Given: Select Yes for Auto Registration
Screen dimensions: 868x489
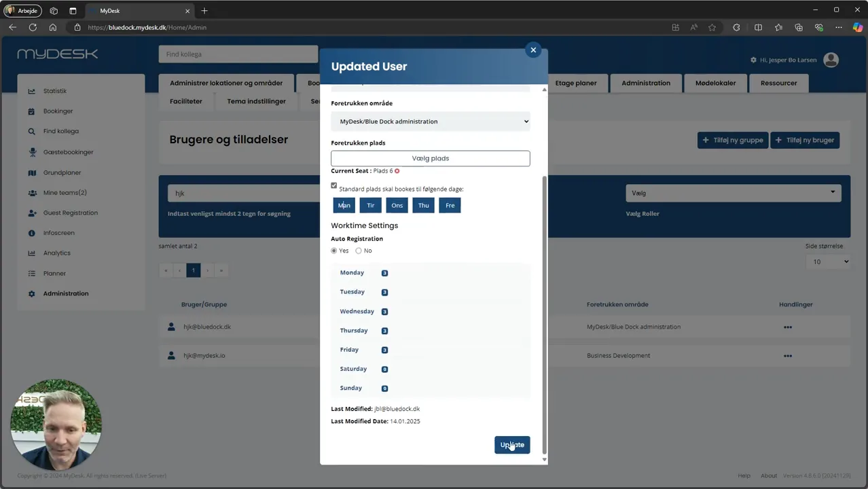Looking at the screenshot, I should (334, 251).
